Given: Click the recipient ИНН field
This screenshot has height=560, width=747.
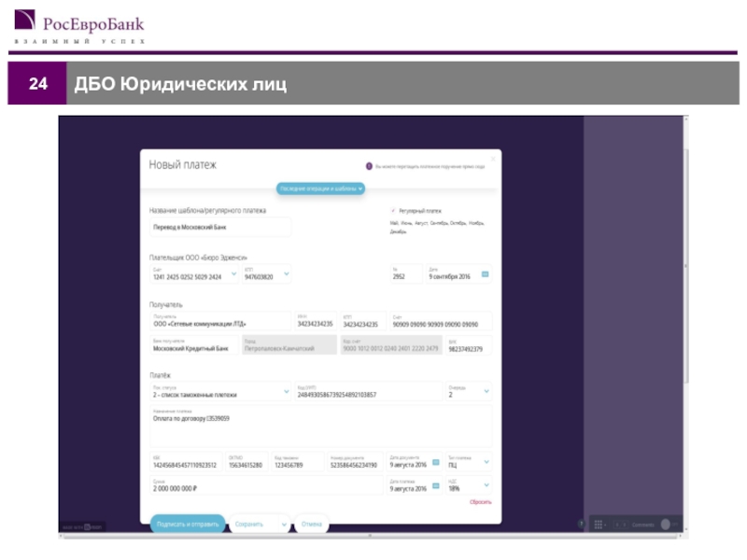Looking at the screenshot, I should pos(316,321).
